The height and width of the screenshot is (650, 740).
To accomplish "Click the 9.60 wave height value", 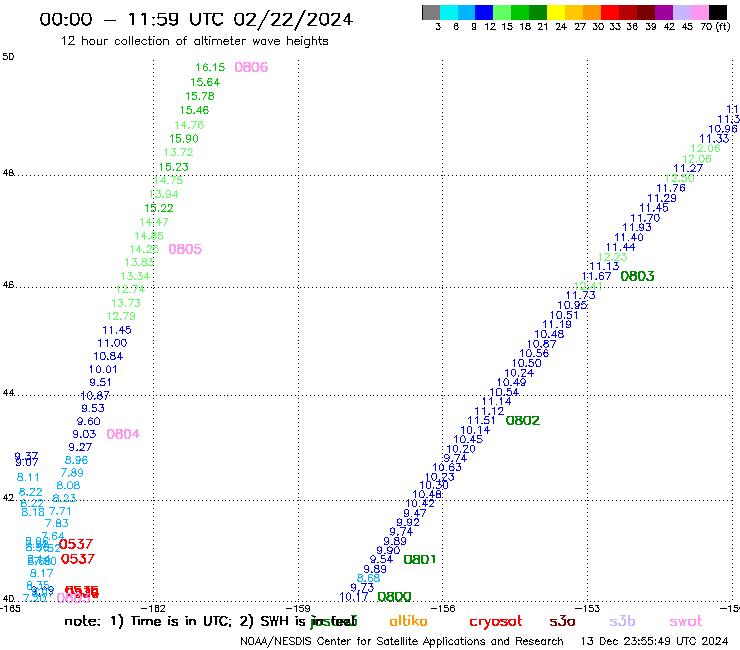I will (88, 422).
